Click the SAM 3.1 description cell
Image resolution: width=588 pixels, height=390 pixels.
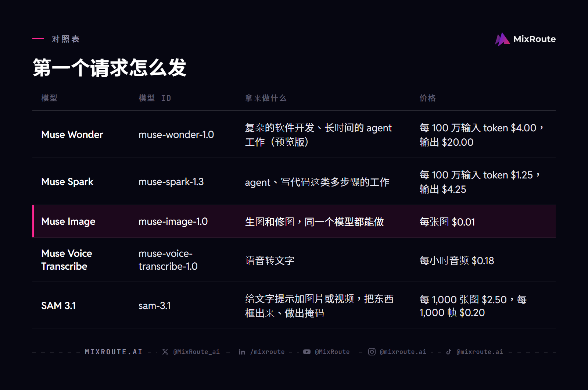[x=319, y=306]
